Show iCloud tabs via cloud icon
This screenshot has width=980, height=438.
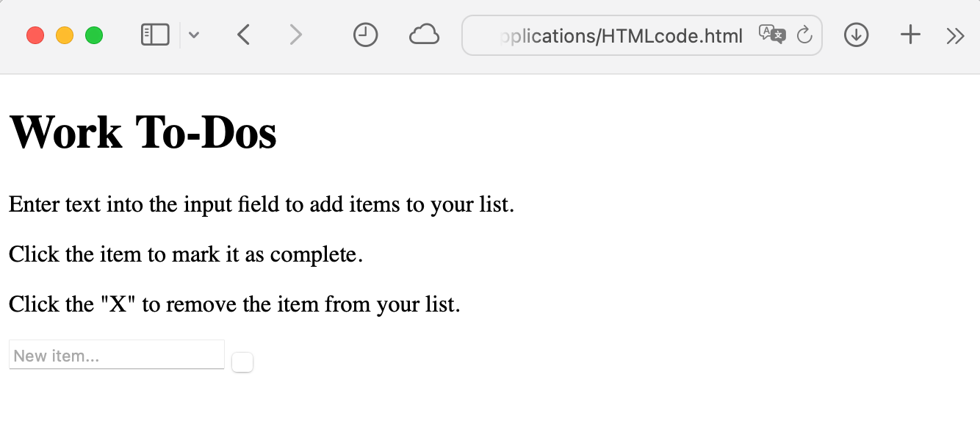pyautogui.click(x=424, y=35)
